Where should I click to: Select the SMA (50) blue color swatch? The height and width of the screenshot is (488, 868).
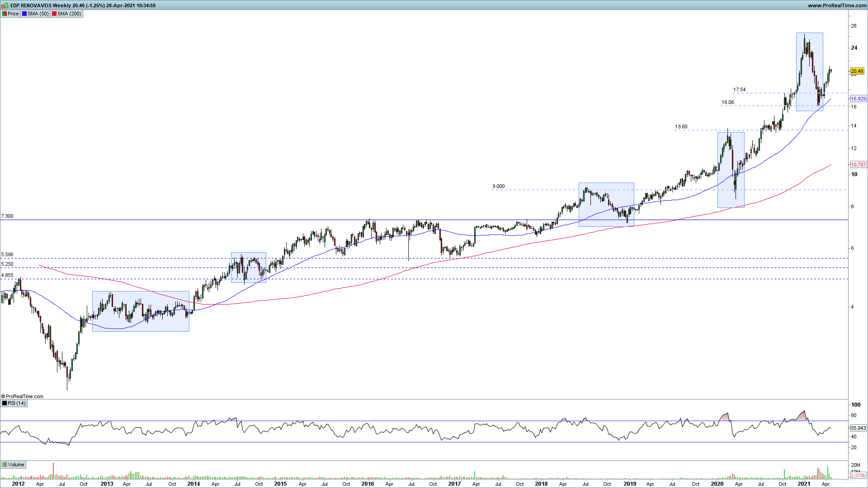point(24,14)
